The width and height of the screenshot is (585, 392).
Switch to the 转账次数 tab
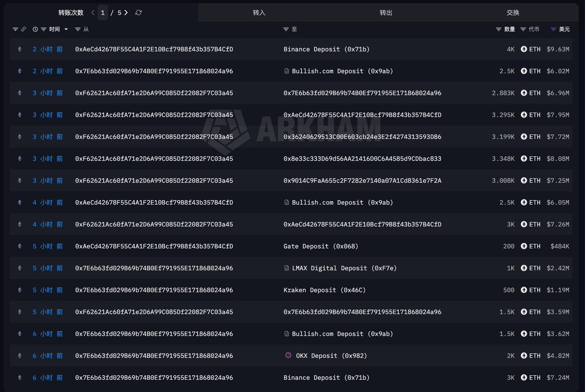pos(71,13)
